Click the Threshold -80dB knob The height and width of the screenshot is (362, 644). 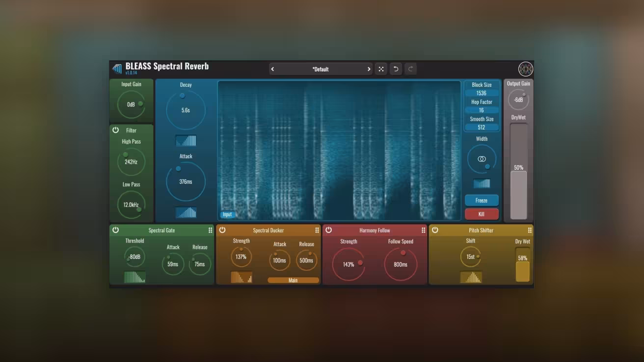[134, 257]
